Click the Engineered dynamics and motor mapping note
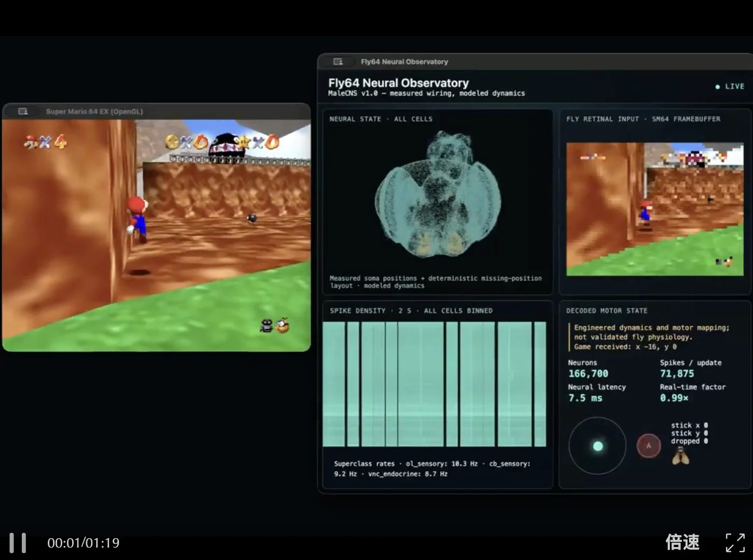Screen dimensions: 753x560 [652, 332]
